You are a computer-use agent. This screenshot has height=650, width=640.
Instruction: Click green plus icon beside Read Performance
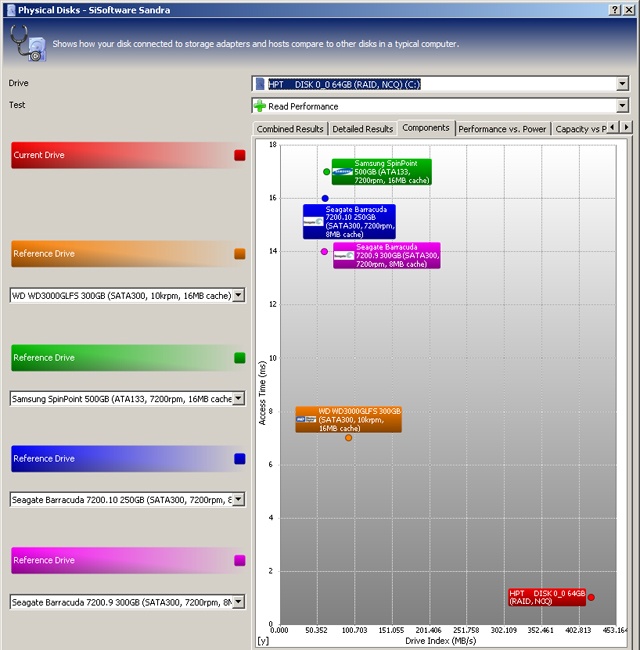point(260,106)
